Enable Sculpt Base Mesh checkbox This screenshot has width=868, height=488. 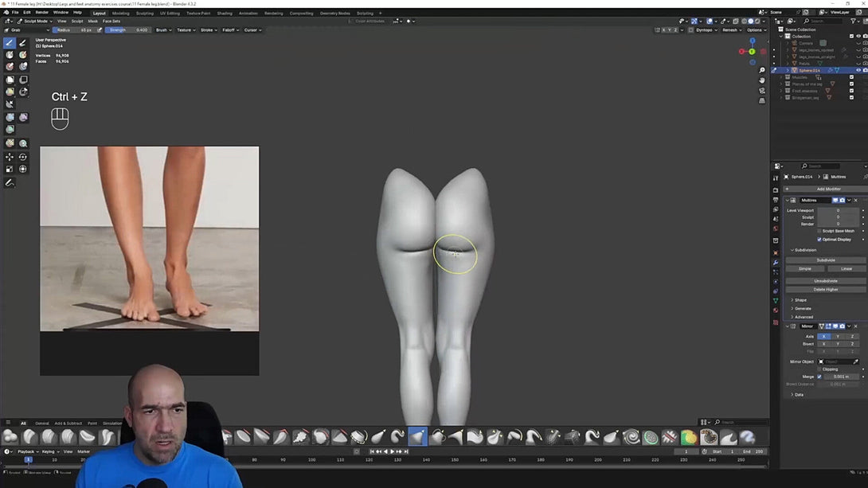819,231
